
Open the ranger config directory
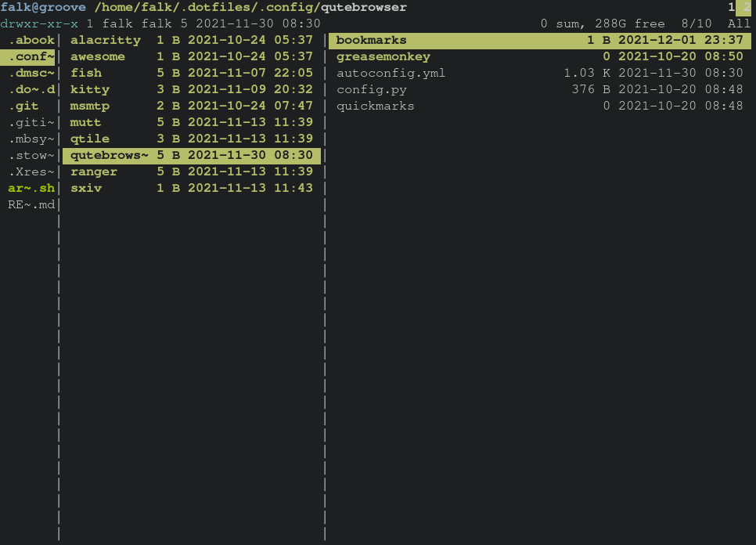coord(94,171)
